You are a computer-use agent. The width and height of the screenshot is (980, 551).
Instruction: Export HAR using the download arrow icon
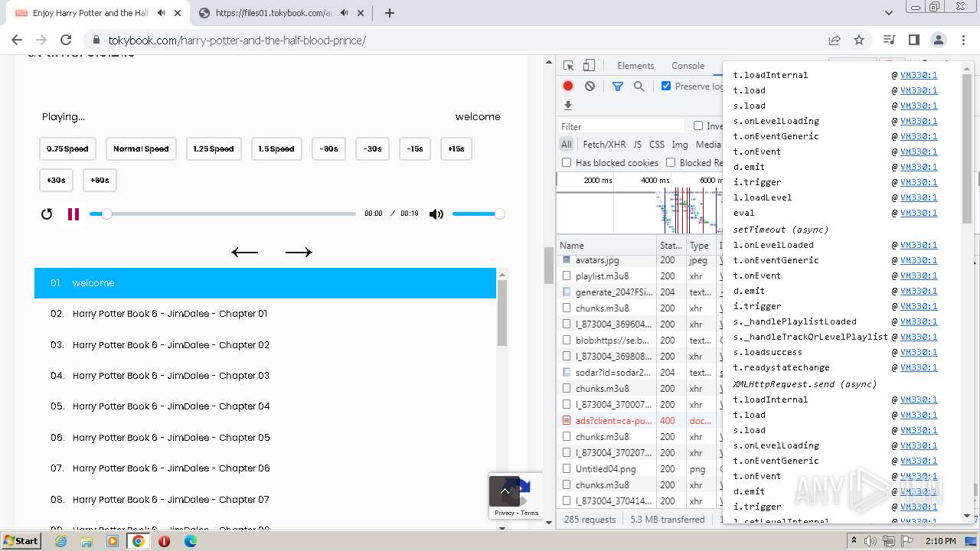point(568,106)
